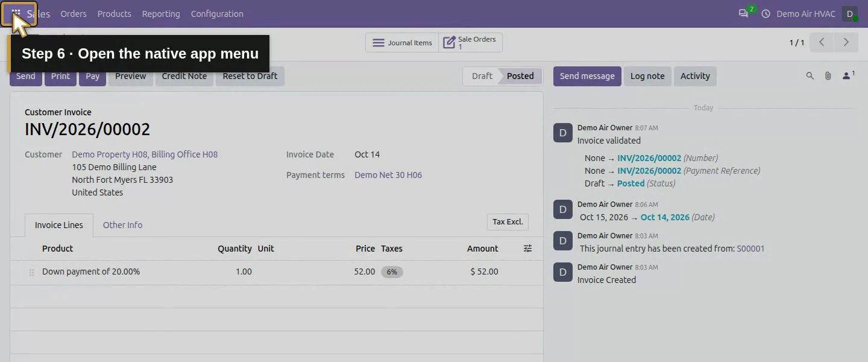Open Sale Orders smart button
This screenshot has height=362, width=868.
click(470, 43)
